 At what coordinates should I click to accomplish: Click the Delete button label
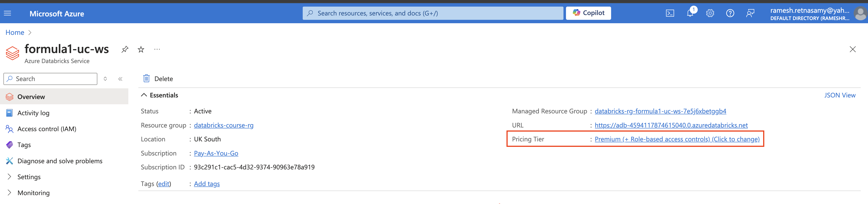click(x=163, y=79)
